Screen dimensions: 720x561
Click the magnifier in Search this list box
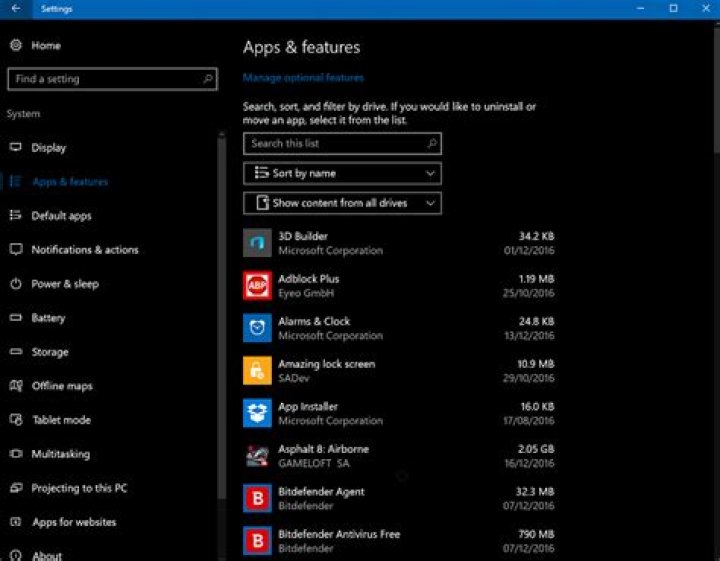432,143
